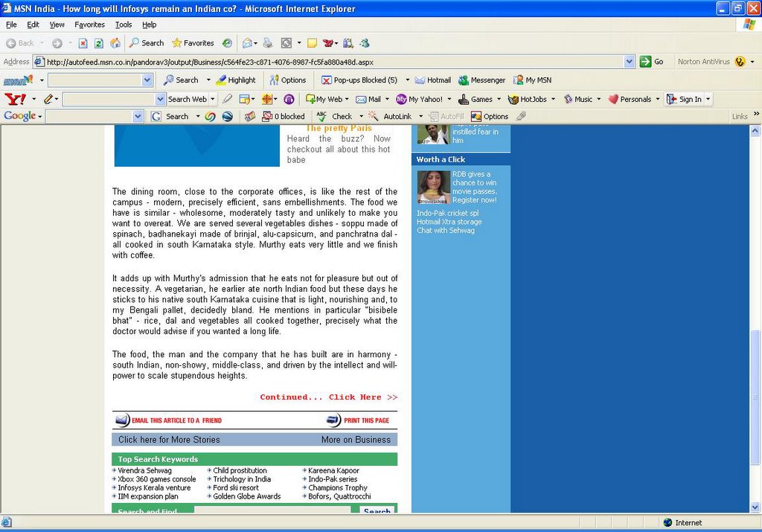762x532 pixels.
Task: Toggle the Google popup blocker '0 blocked'
Action: pos(284,117)
